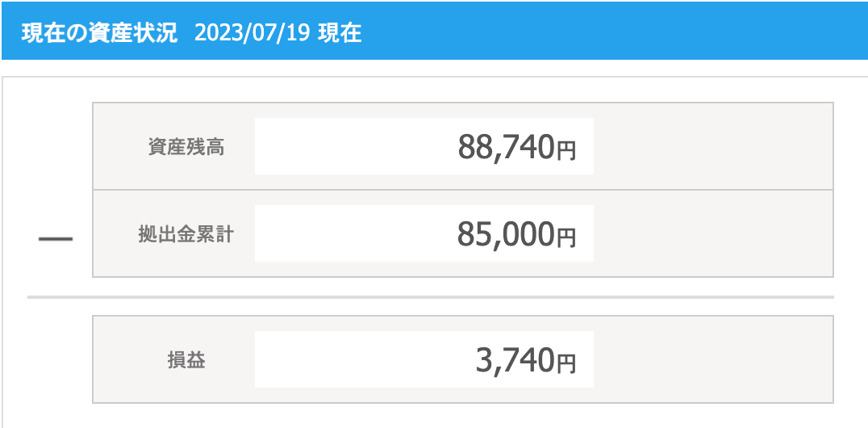Click the gray row containing 資産残高
Screen dimensions: 868x428
tap(463, 146)
